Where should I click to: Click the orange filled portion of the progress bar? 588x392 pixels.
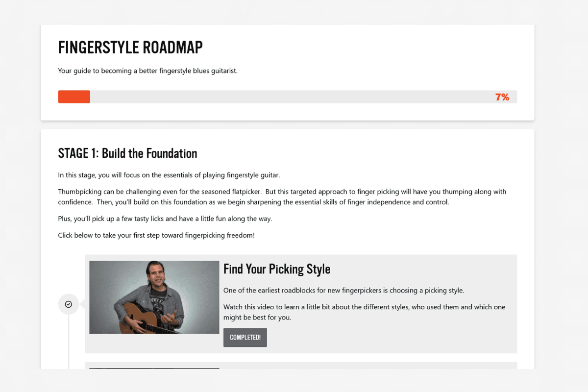point(73,97)
